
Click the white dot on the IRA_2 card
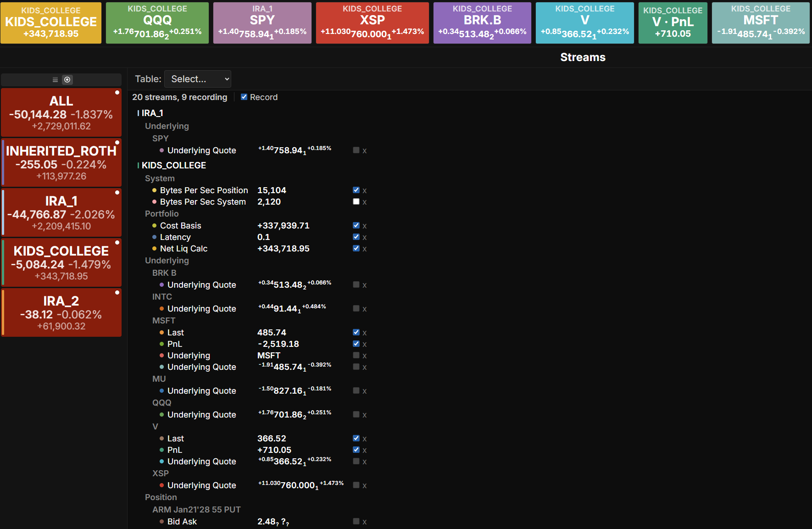tap(117, 293)
